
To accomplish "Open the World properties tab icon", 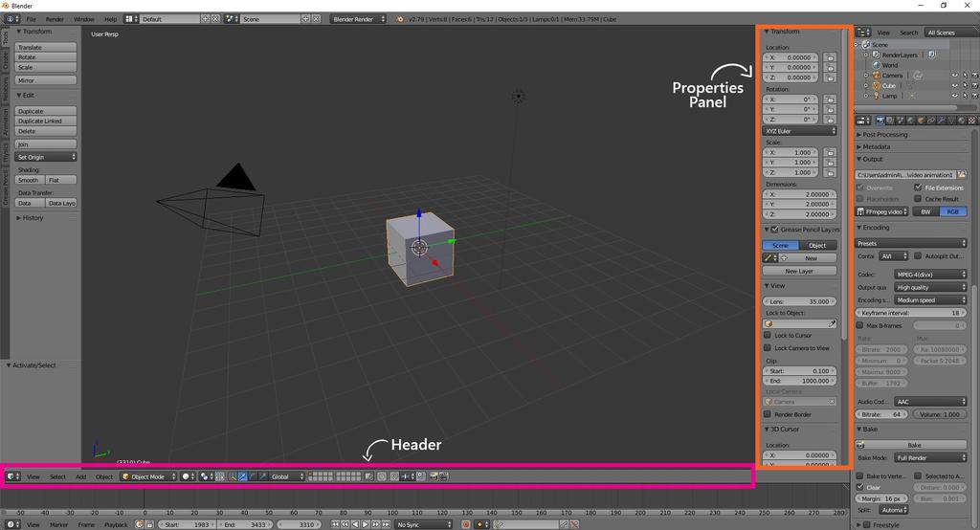I will pyautogui.click(x=910, y=120).
